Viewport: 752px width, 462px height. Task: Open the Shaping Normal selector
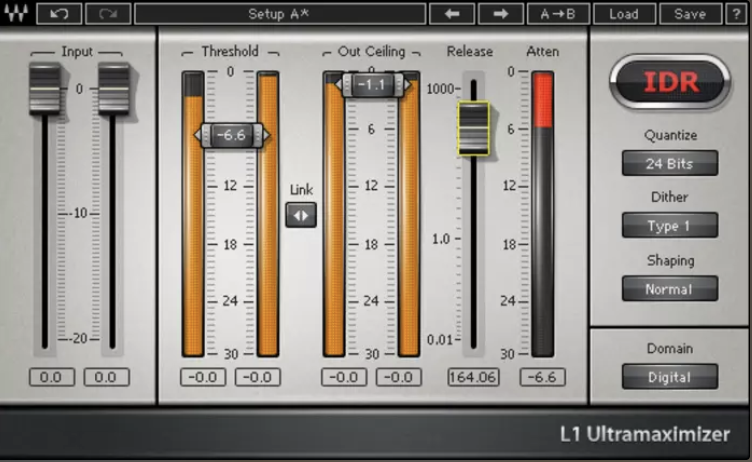[x=670, y=288]
